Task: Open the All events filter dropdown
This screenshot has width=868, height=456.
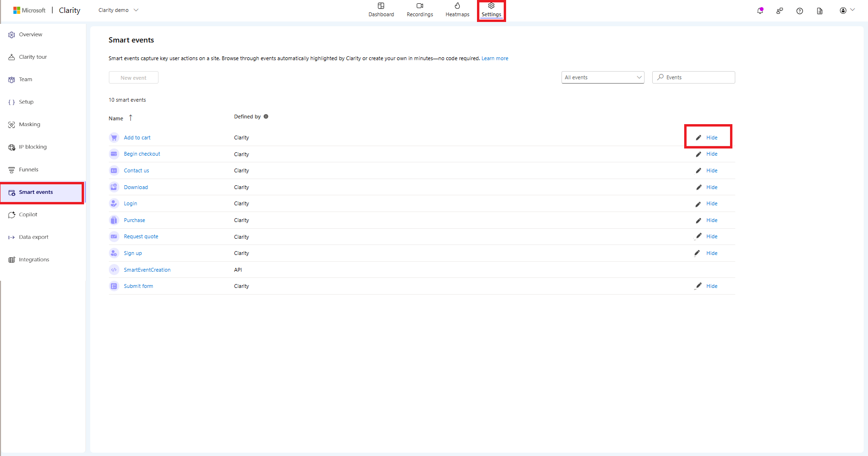Action: (x=603, y=77)
